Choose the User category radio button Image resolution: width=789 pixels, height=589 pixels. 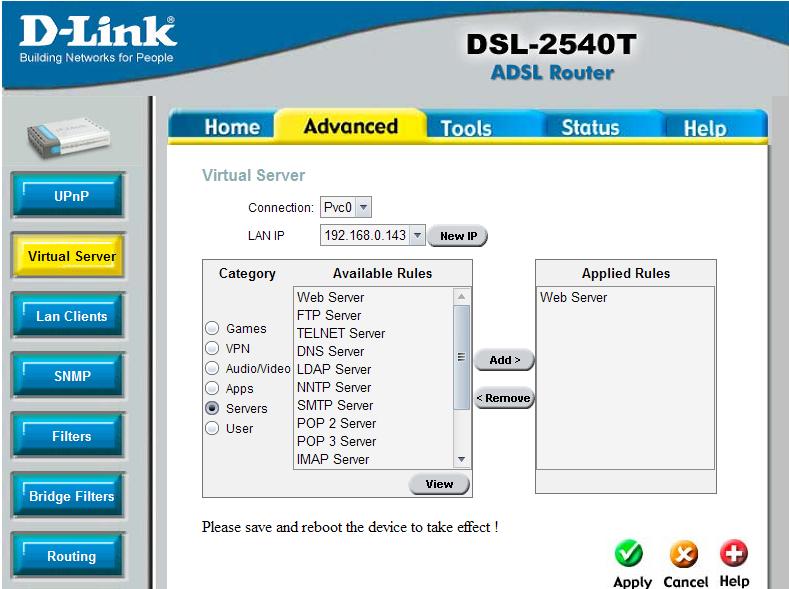212,428
